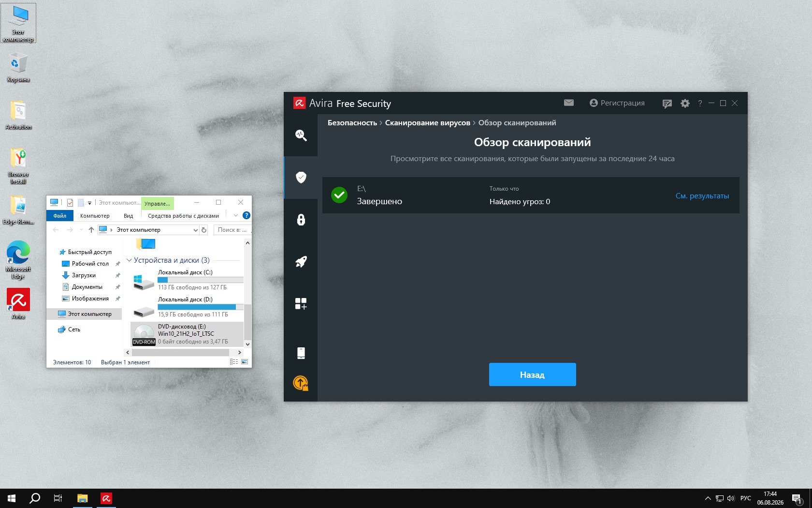Click File Explorer on the taskbar
812x508 pixels.
83,498
